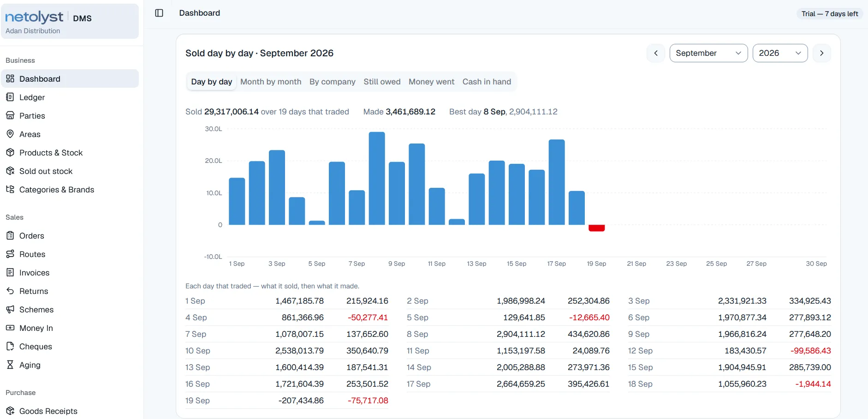Click the Dashboard breadcrumb title
The image size is (868, 419).
[x=199, y=13]
